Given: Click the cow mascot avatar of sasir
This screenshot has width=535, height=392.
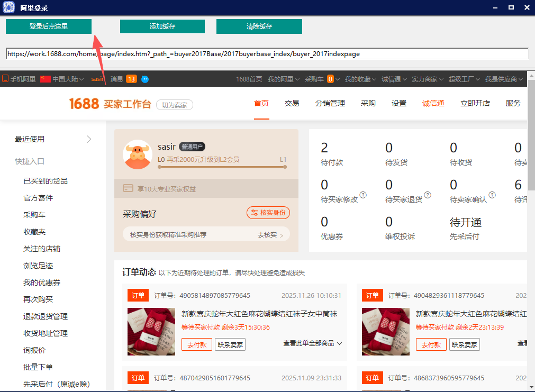Looking at the screenshot, I should tap(138, 154).
